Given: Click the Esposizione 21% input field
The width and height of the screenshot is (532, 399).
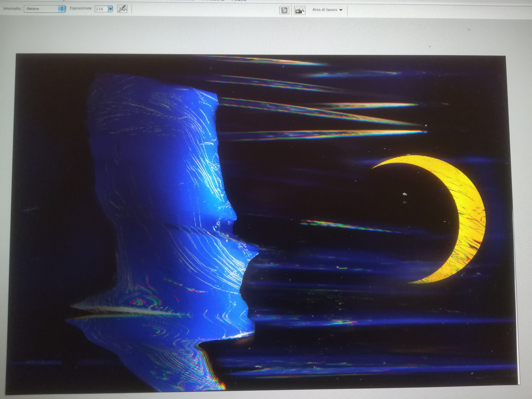Looking at the screenshot, I should [x=101, y=9].
